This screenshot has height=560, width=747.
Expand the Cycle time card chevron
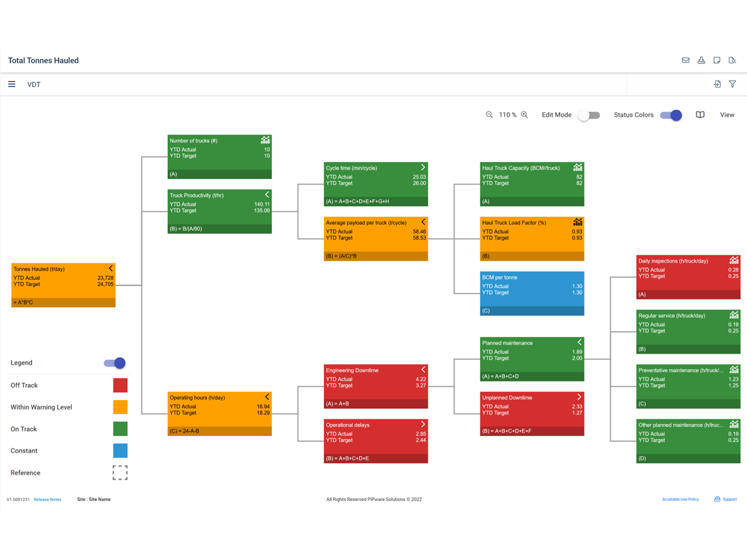pyautogui.click(x=423, y=168)
